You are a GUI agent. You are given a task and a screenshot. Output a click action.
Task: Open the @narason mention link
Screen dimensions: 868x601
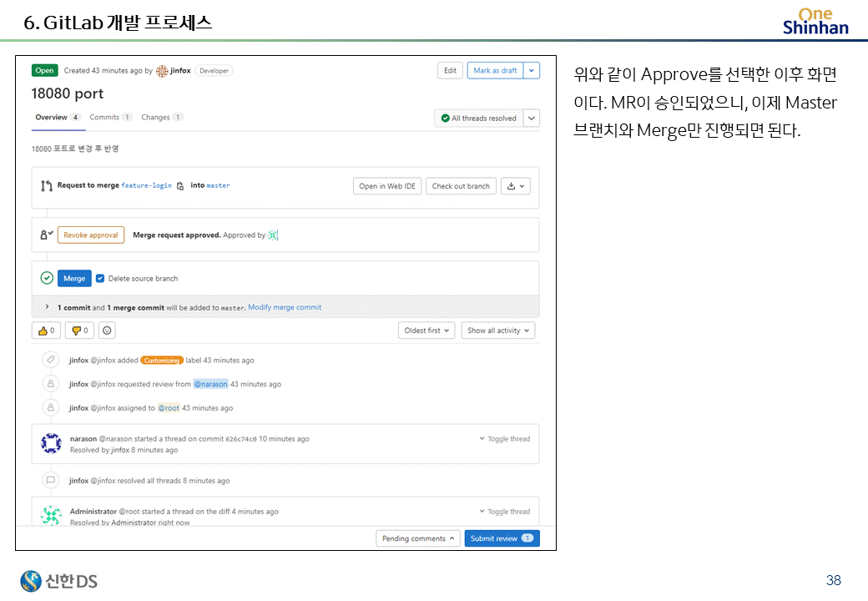210,384
